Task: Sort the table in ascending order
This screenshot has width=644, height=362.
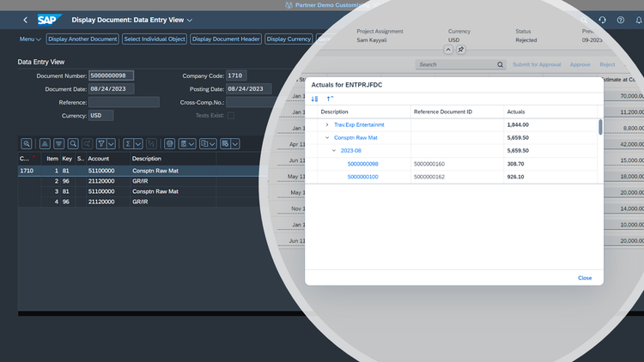Action: coord(45,143)
